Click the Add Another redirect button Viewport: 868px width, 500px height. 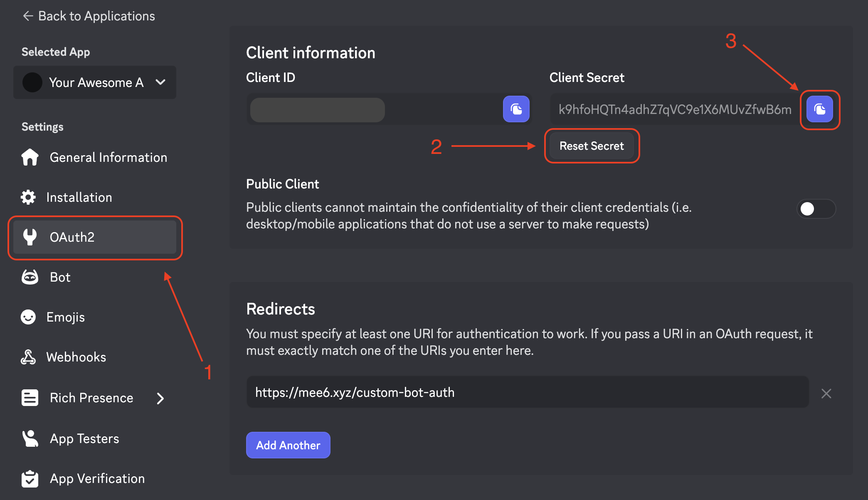288,445
